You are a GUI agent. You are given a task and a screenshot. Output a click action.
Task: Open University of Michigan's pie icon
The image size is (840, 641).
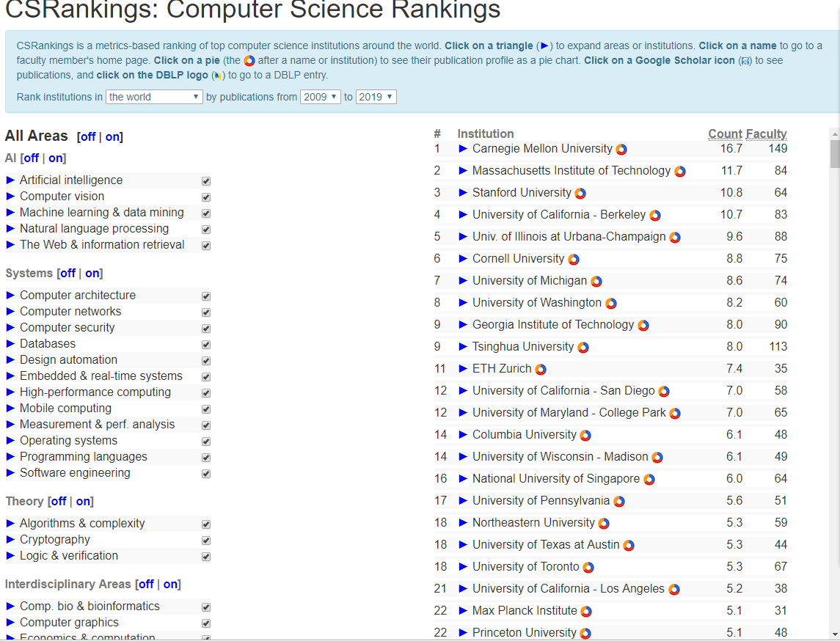coord(596,281)
